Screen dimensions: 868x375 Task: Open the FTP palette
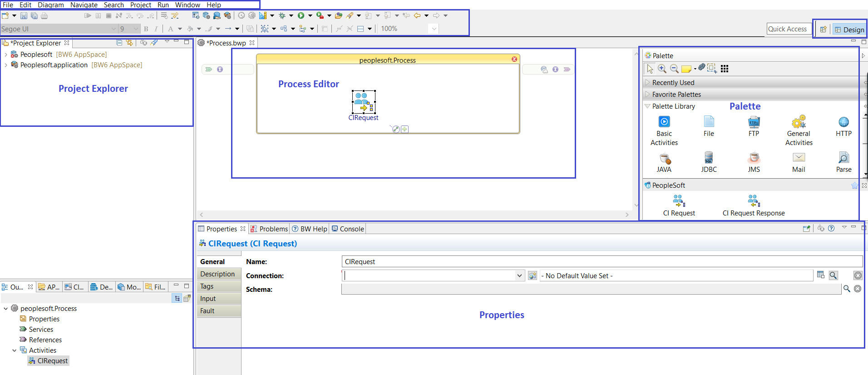[x=754, y=127]
